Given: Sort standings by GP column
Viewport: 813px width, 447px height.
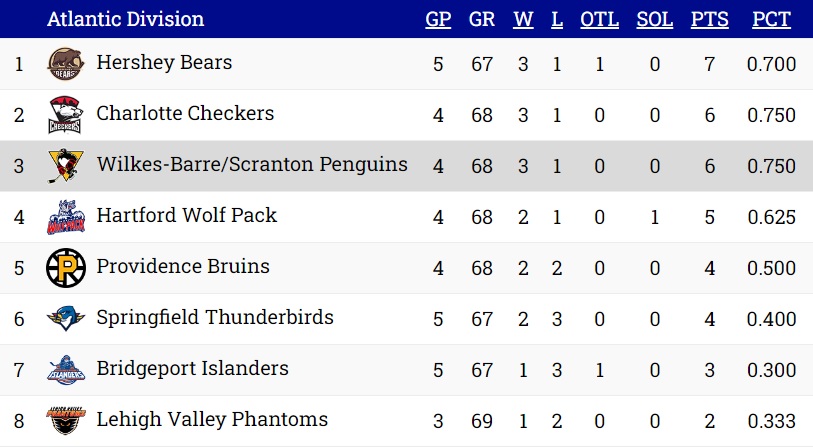Looking at the screenshot, I should pos(438,19).
